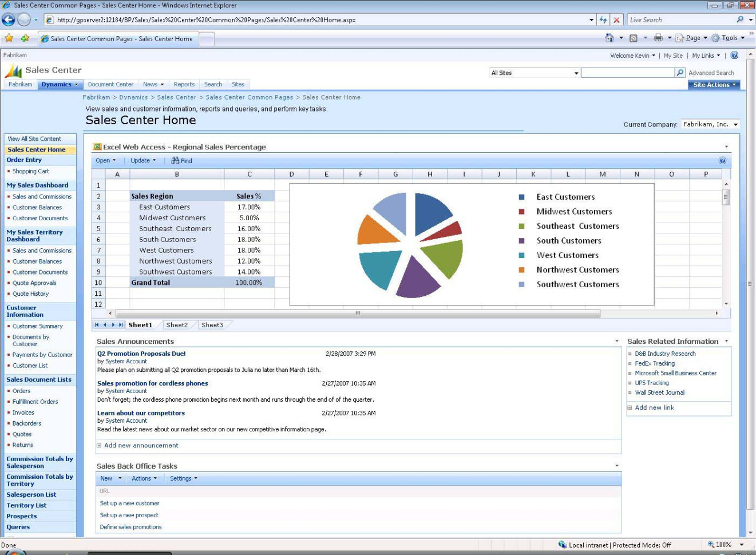This screenshot has height=555, width=756.
Task: Open the Favorites Center star icon
Action: coord(9,38)
